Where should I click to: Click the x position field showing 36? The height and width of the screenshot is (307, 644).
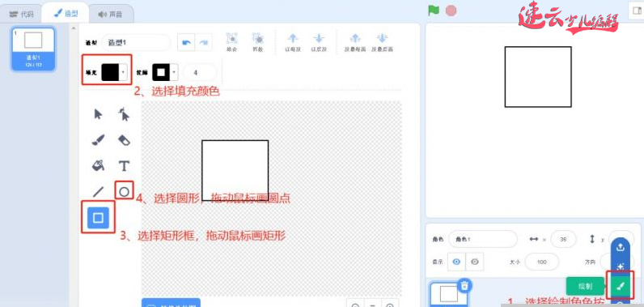(563, 239)
